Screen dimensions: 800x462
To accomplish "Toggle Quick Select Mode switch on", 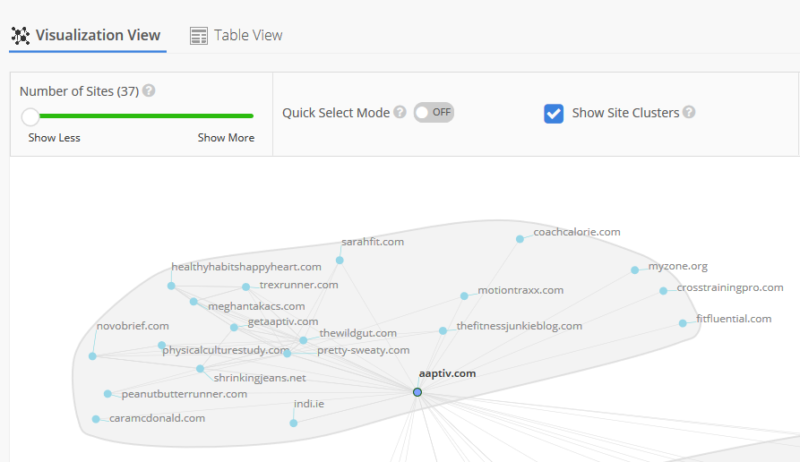I will 434,112.
